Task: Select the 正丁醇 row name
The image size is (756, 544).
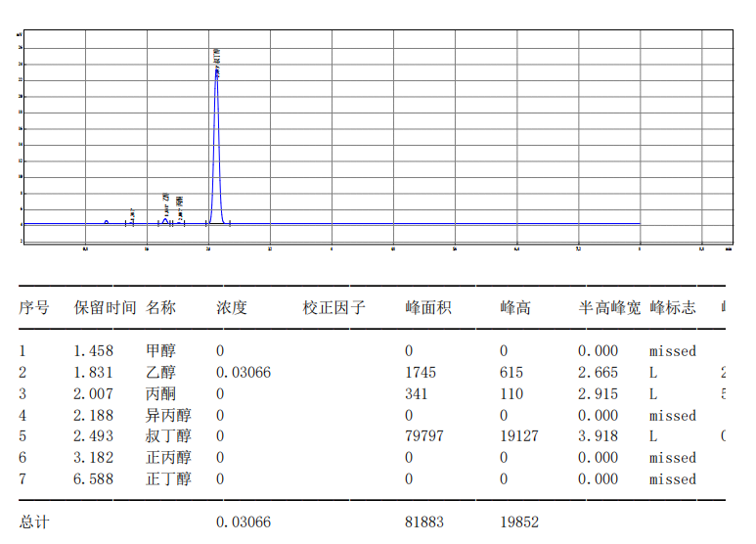Action: 168,479
